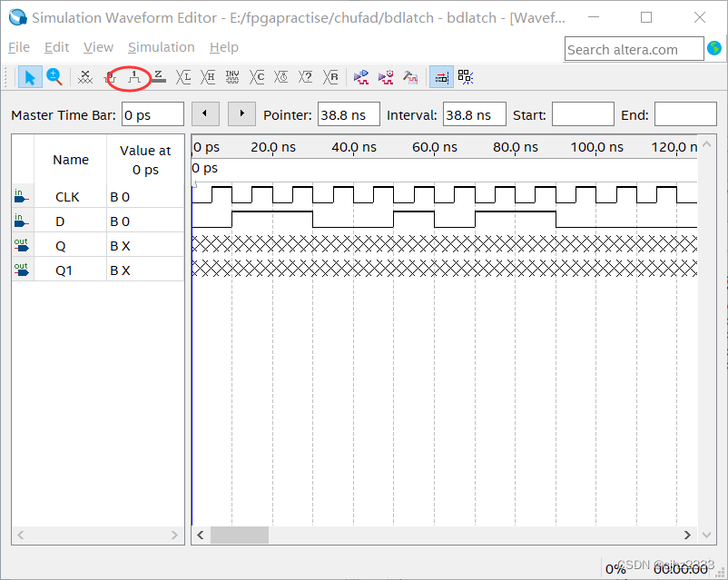728x580 pixels.
Task: Click the Q1 output pin icon
Action: (22, 270)
